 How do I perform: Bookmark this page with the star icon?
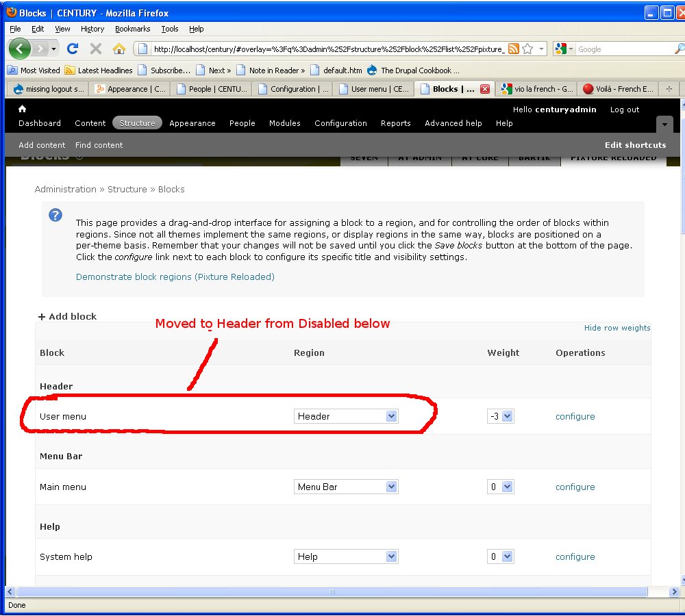[527, 49]
